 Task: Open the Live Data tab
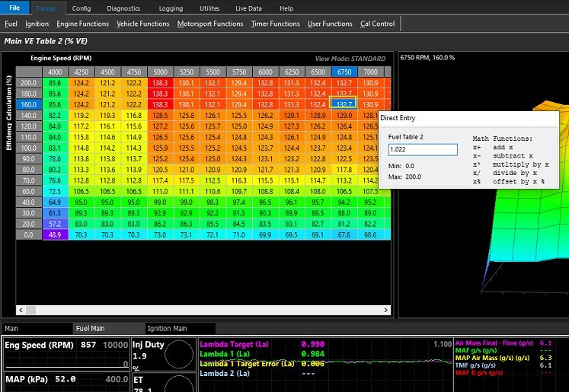[x=250, y=8]
